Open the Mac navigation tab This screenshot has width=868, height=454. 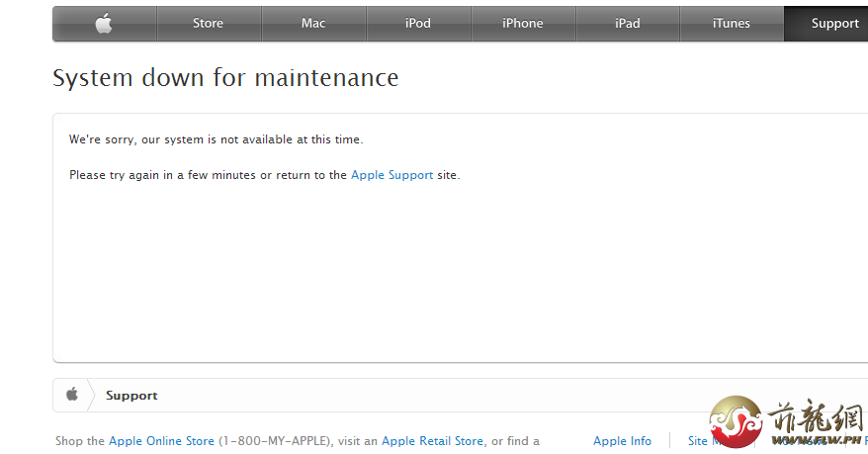(313, 24)
